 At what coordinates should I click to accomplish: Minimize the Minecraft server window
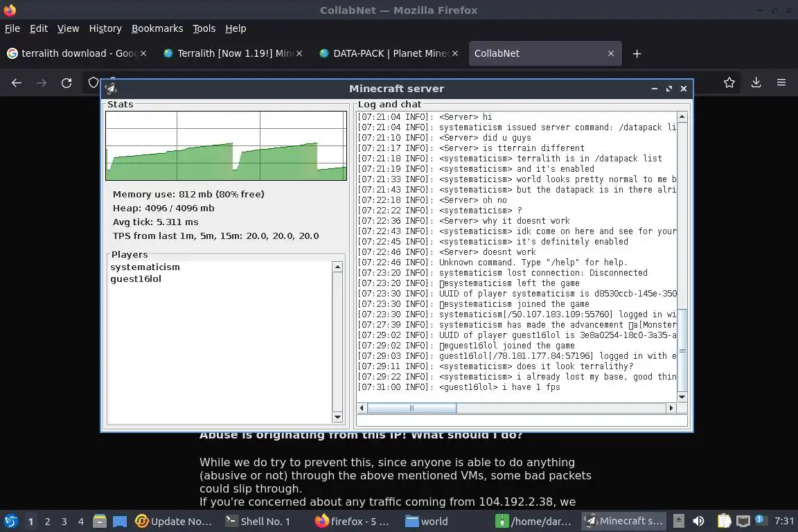[655, 89]
